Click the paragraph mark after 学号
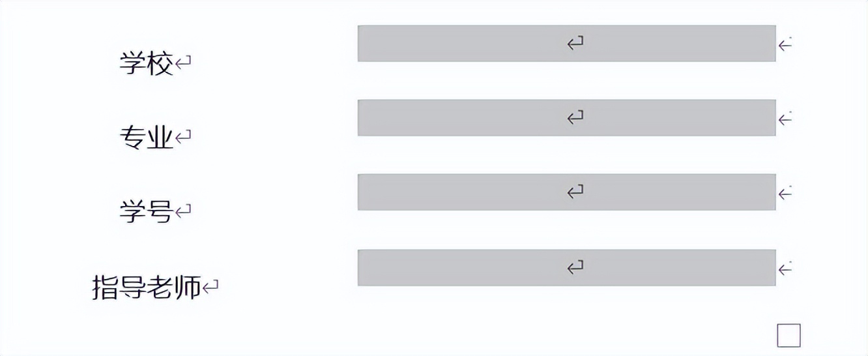The width and height of the screenshot is (868, 356). pos(184,211)
